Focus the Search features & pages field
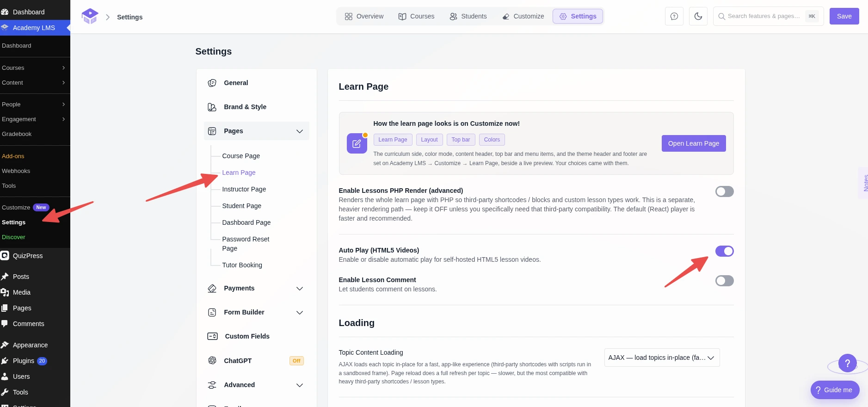The image size is (868, 407). coord(768,16)
